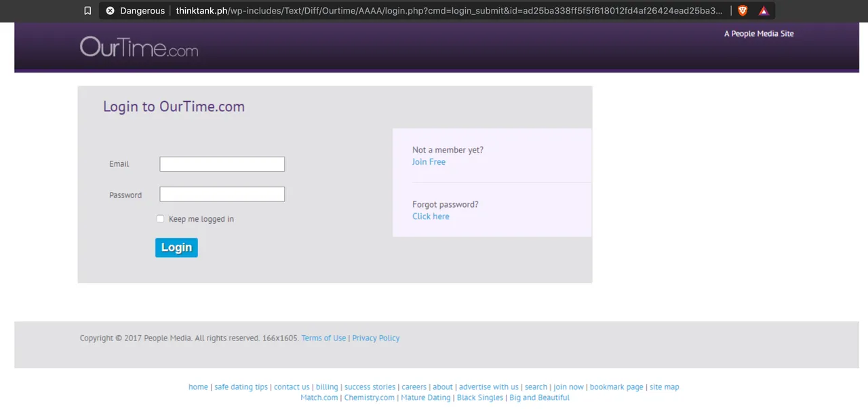Click the address bar URL text
This screenshot has width=868, height=409.
pyautogui.click(x=449, y=11)
